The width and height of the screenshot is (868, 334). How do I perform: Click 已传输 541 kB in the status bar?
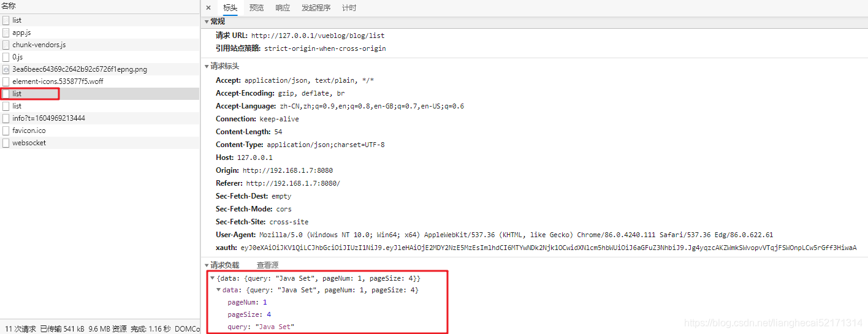point(63,328)
